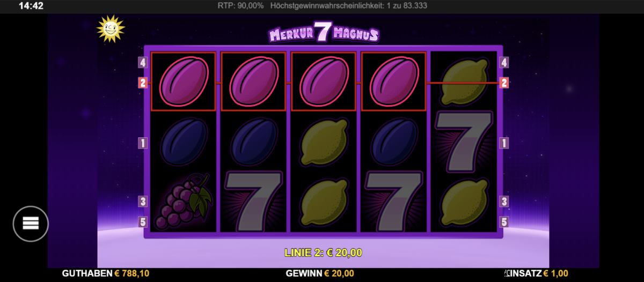Image resolution: width=644 pixels, height=282 pixels.
Task: Select payline 2 marker on left
Action: [x=143, y=83]
